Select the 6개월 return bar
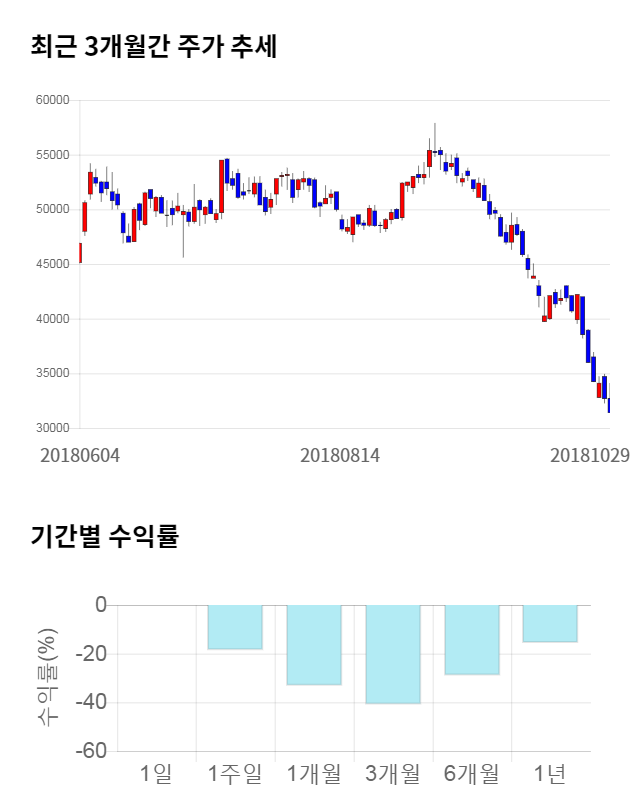The image size is (640, 810). (472, 639)
